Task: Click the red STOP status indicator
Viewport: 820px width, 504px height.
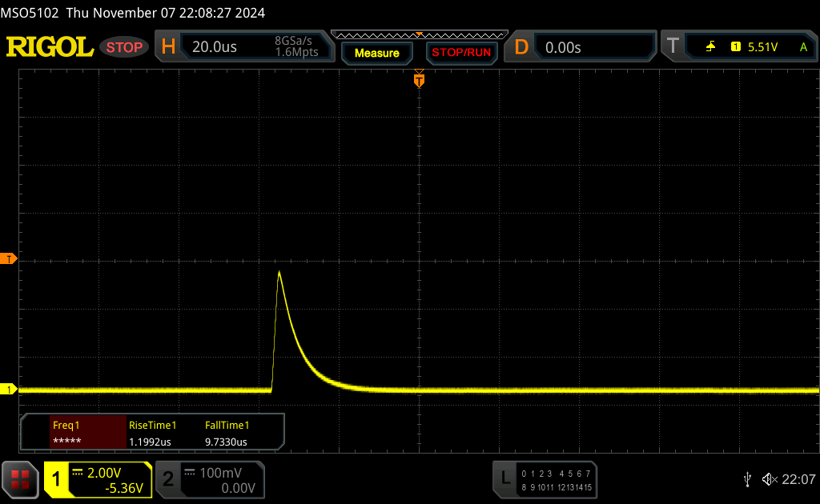Action: coord(124,47)
